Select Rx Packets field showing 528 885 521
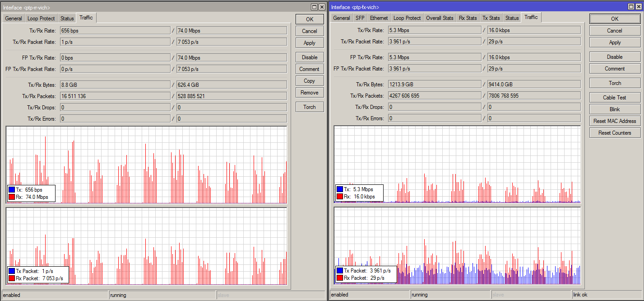 (232, 96)
